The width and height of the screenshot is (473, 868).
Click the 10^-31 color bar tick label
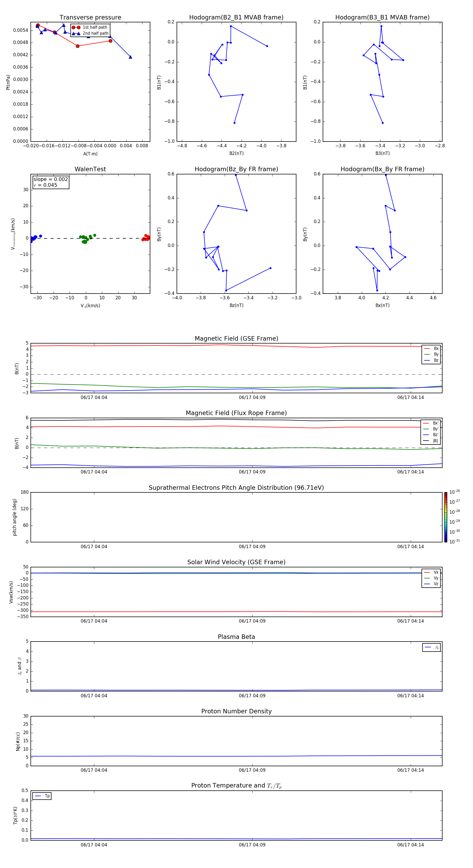pyautogui.click(x=455, y=542)
